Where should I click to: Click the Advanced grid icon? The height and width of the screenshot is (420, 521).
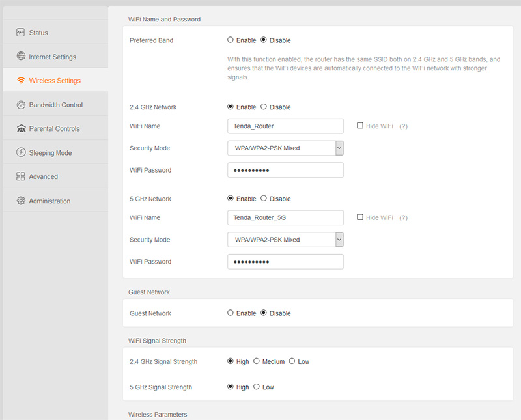21,176
